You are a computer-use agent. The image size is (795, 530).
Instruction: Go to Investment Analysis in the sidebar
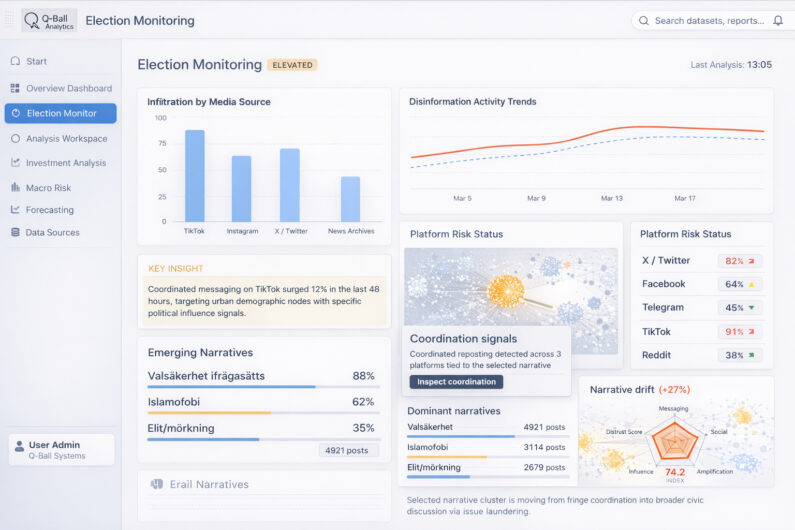[x=66, y=162]
